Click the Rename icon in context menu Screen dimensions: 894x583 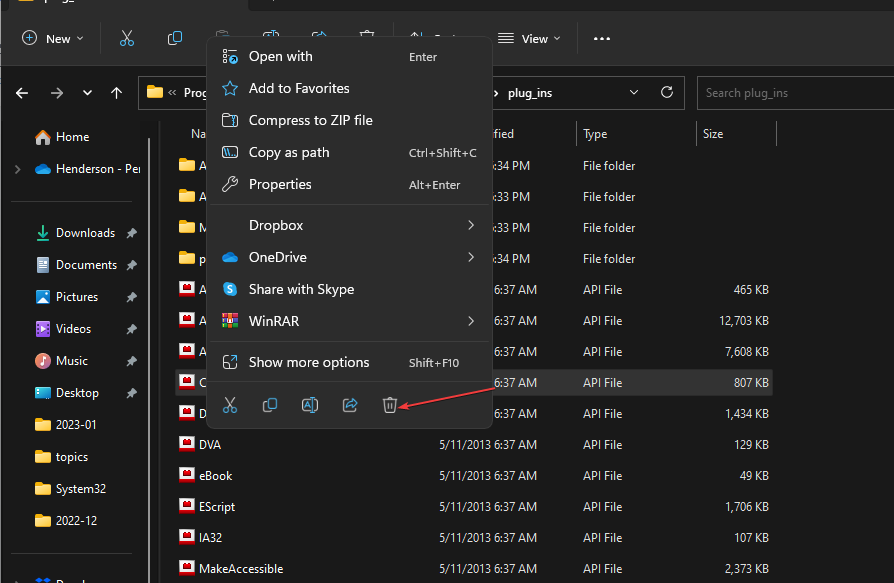click(310, 405)
